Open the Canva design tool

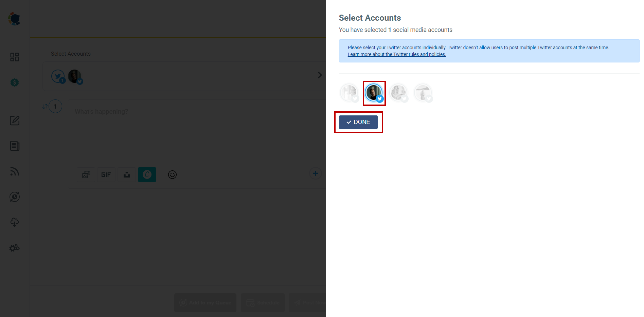click(x=147, y=174)
